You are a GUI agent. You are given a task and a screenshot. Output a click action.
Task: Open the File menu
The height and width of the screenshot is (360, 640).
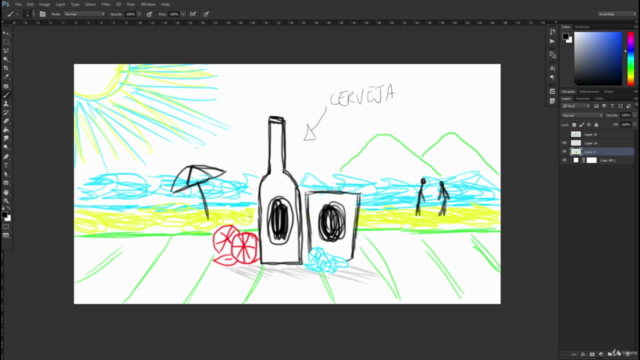18,4
